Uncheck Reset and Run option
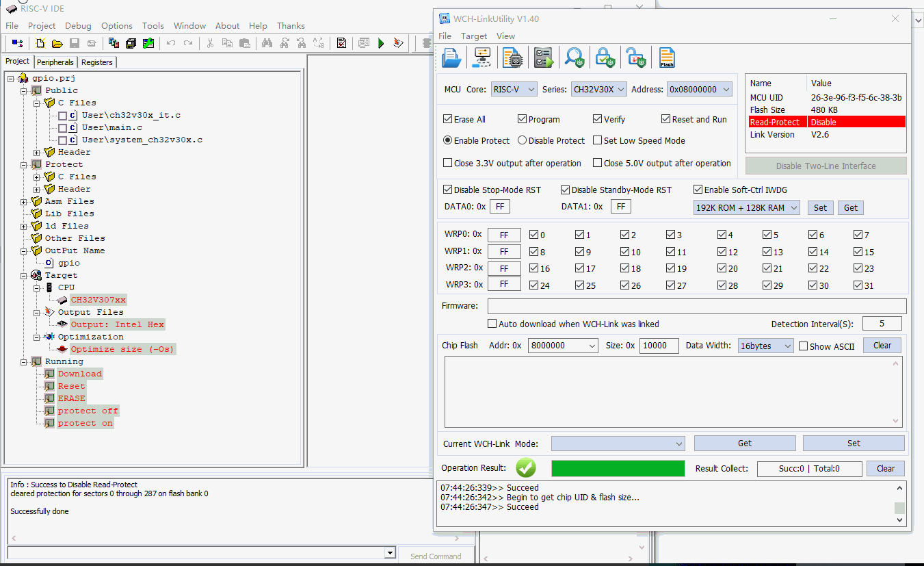The width and height of the screenshot is (924, 566). pyautogui.click(x=666, y=119)
